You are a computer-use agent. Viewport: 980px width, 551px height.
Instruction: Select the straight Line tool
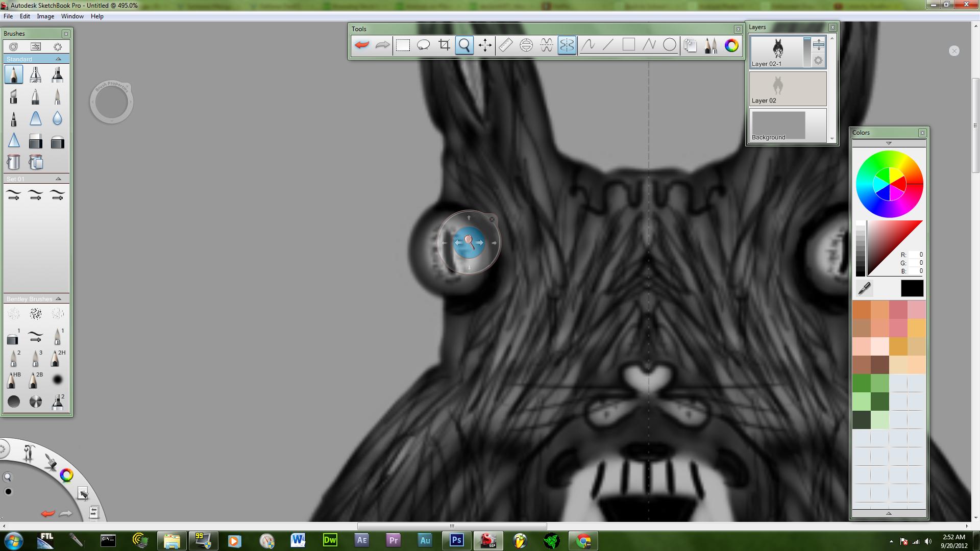coord(608,45)
